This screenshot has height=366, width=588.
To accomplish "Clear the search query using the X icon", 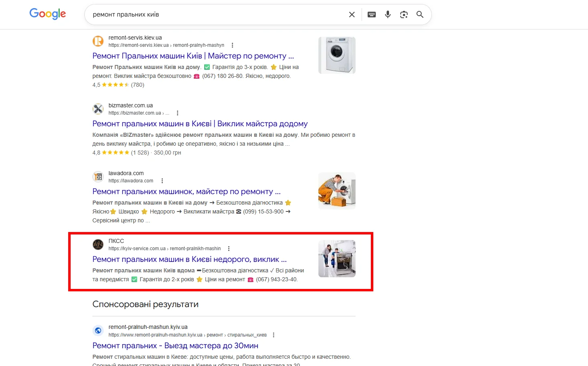I will (352, 14).
